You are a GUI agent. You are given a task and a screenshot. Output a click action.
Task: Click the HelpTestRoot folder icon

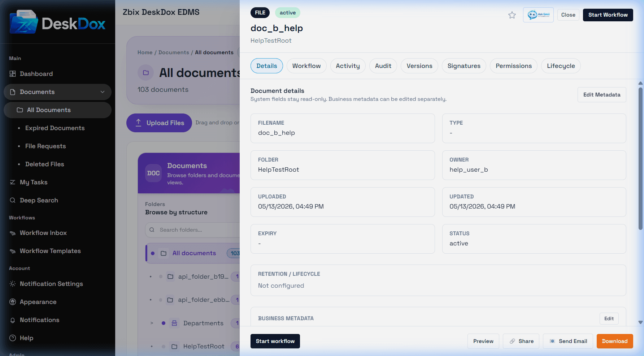[x=174, y=346]
